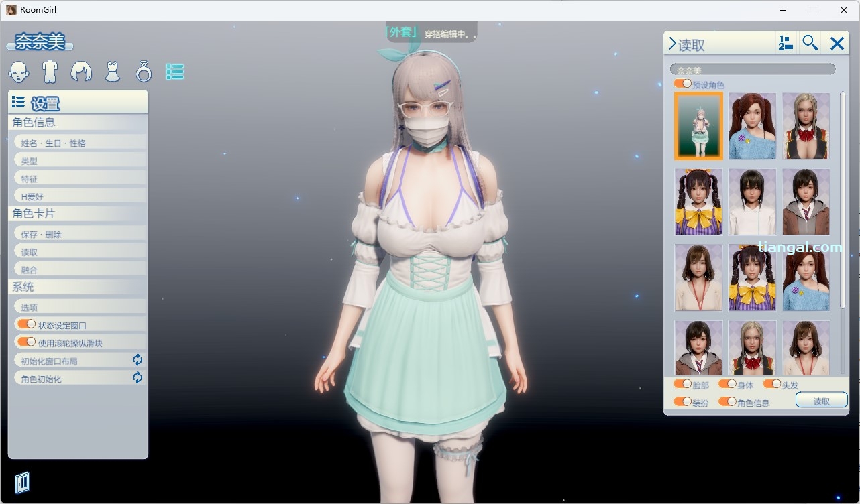Click the sort order icon in load panel
Viewport: 860px width, 504px height.
[786, 44]
